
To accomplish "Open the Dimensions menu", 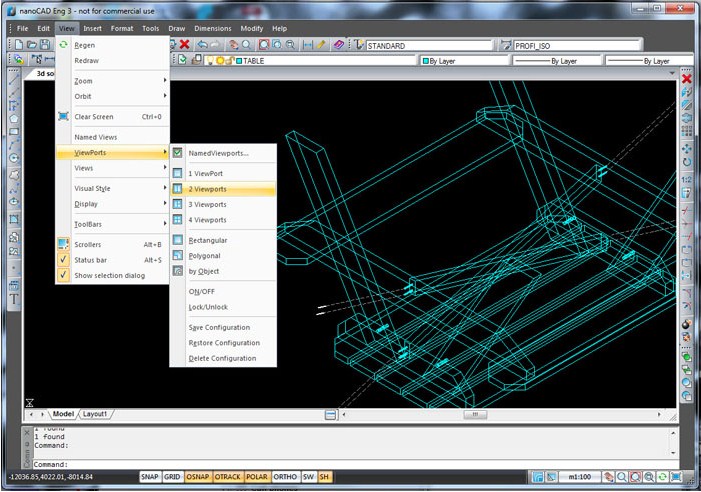I will [213, 28].
